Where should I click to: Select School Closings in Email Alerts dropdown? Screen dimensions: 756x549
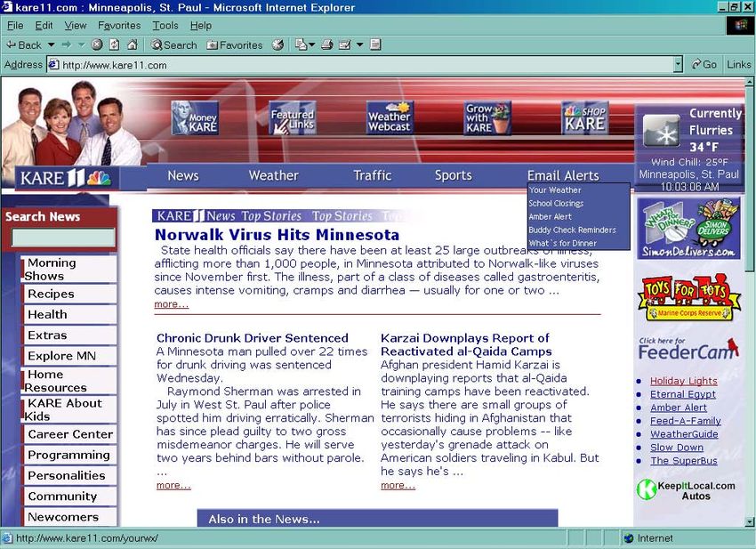coord(556,204)
